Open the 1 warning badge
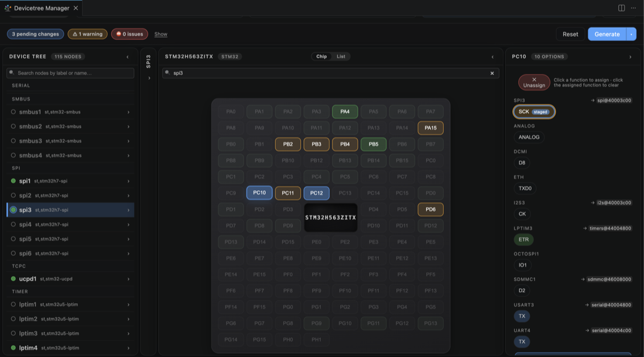 87,34
